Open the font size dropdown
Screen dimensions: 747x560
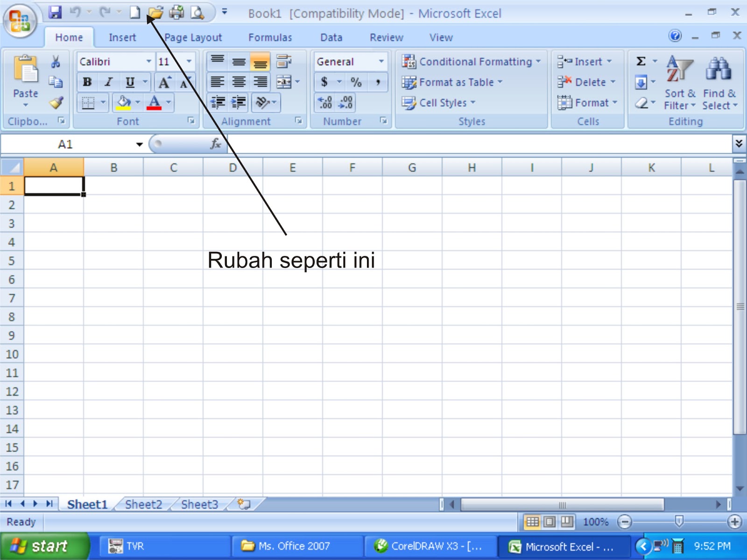click(x=189, y=62)
